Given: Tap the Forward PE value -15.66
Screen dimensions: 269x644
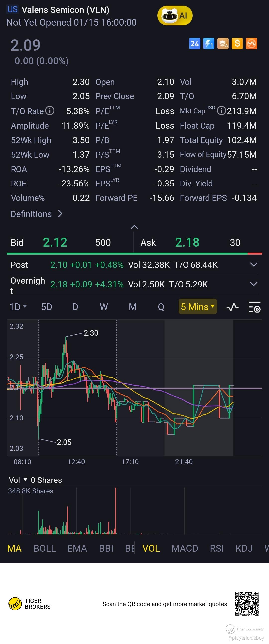Looking at the screenshot, I should (x=162, y=198).
